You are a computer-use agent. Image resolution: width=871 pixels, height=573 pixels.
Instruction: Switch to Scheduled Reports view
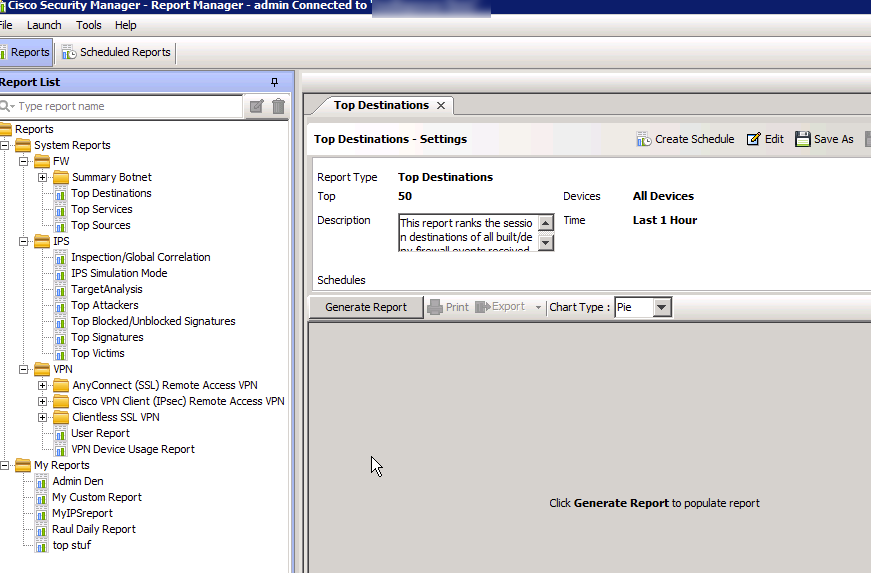click(116, 52)
